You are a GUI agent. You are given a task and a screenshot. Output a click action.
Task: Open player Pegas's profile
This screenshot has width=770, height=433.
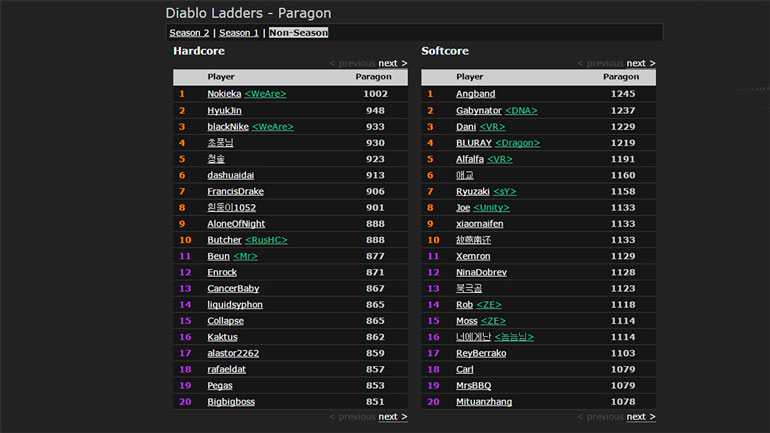[220, 386]
